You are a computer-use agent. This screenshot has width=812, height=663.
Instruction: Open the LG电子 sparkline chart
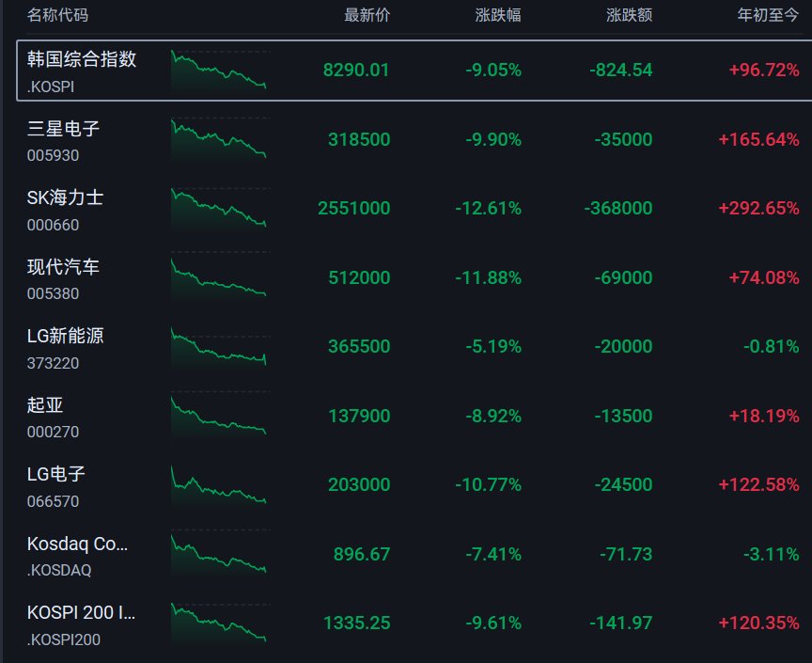point(220,485)
